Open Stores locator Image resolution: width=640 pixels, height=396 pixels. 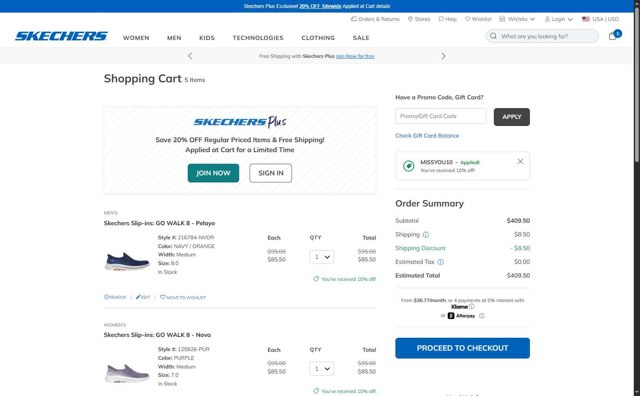pyautogui.click(x=419, y=19)
